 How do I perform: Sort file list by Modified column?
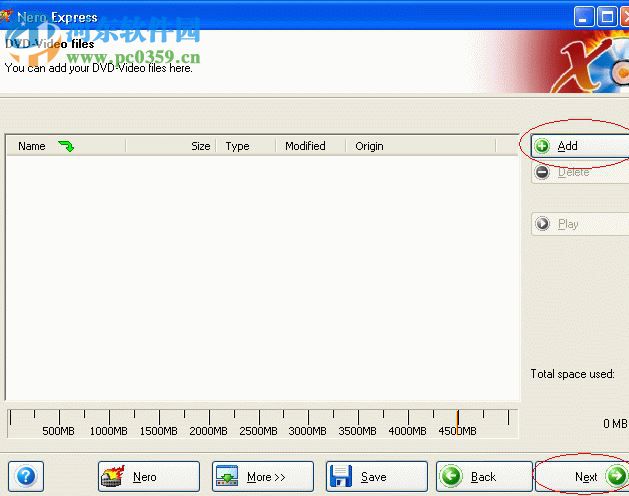pyautogui.click(x=310, y=146)
